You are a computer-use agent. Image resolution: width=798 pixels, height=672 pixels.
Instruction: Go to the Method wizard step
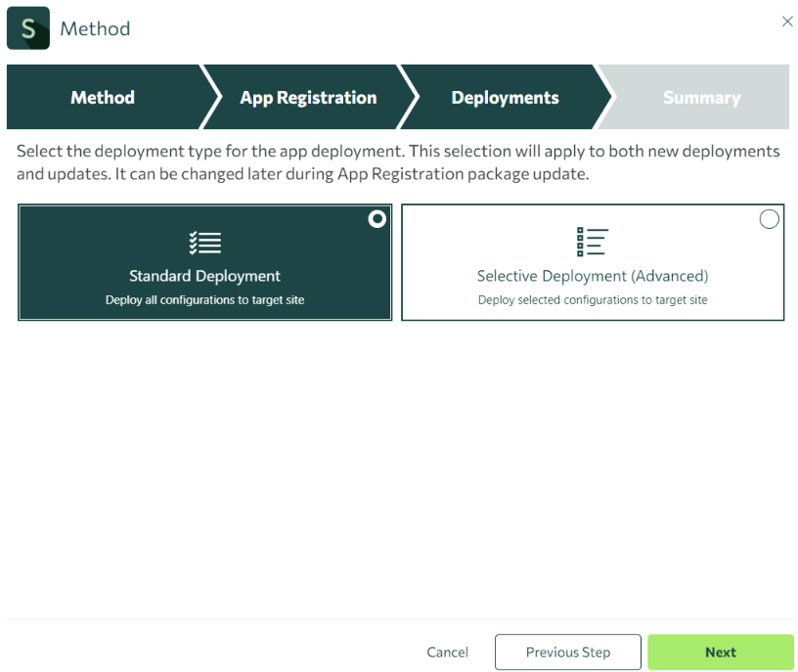coord(103,97)
